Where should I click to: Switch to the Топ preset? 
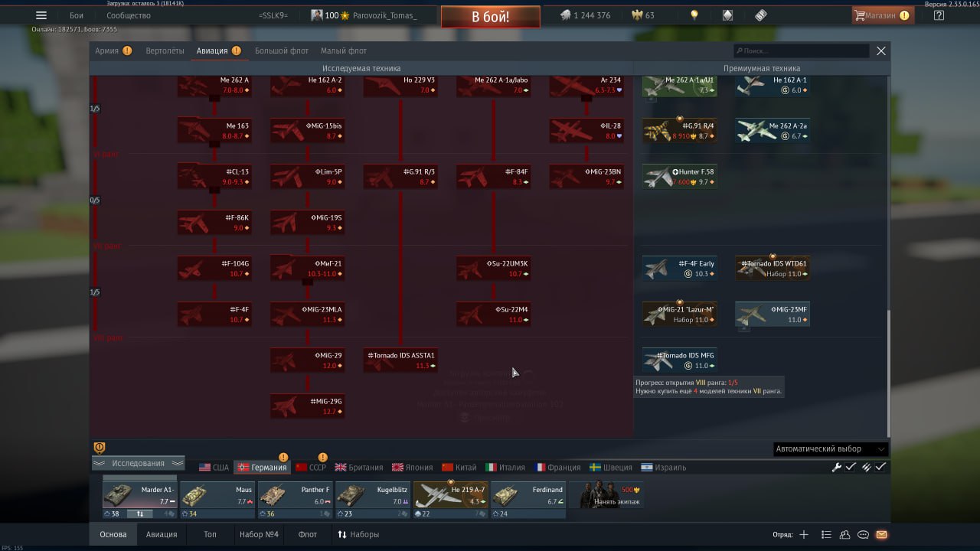coord(210,534)
